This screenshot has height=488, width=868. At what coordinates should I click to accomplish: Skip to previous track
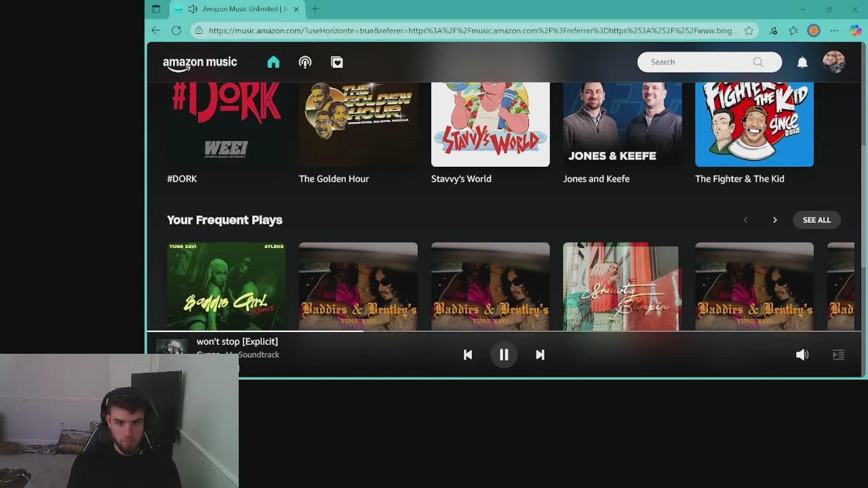point(468,355)
